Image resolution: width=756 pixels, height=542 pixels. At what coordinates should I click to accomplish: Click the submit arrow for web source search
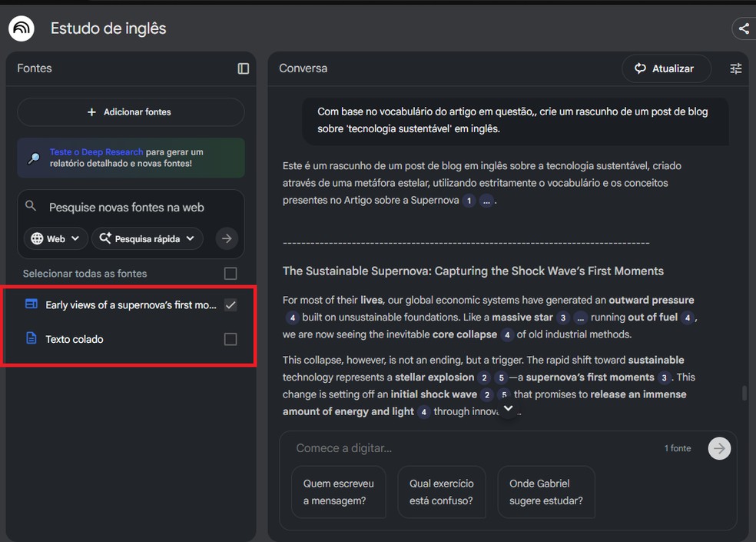pyautogui.click(x=227, y=238)
